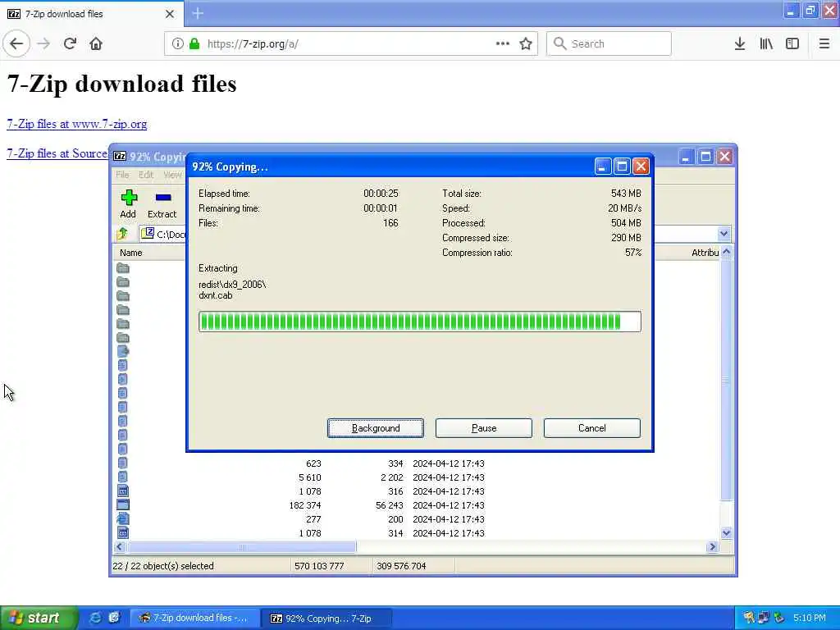
Task: Select the file row with size 623
Action: click(417, 463)
